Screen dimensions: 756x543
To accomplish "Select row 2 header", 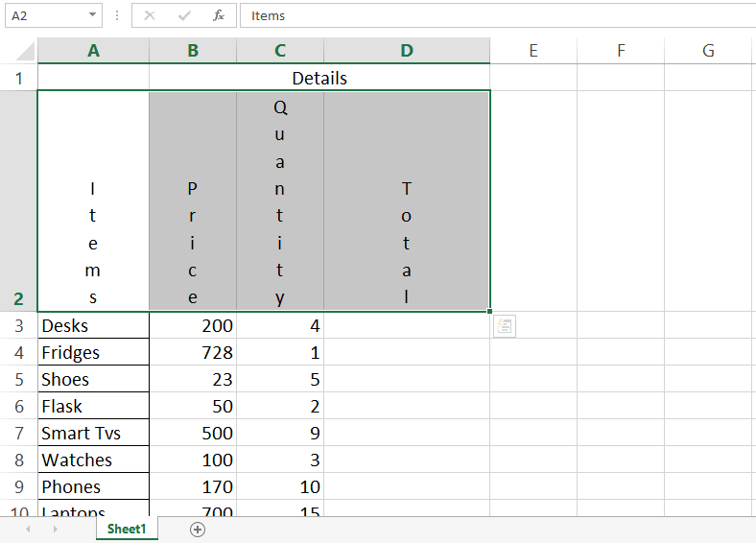I will click(x=18, y=201).
